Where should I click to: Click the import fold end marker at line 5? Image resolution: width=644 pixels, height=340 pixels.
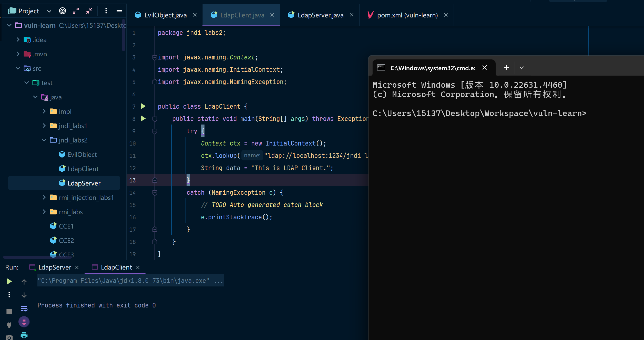tap(155, 82)
